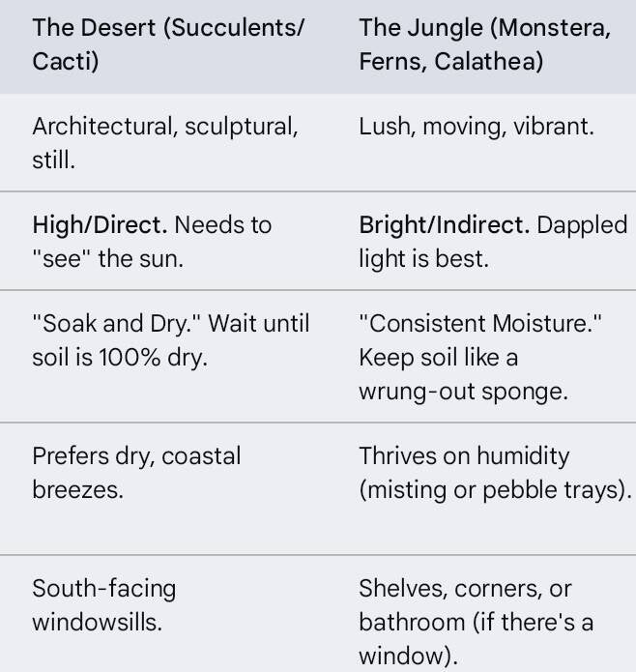Select "The Jungle (Monstera, Ferns, Calathea)" header
This screenshot has height=672, width=636.
click(x=483, y=44)
